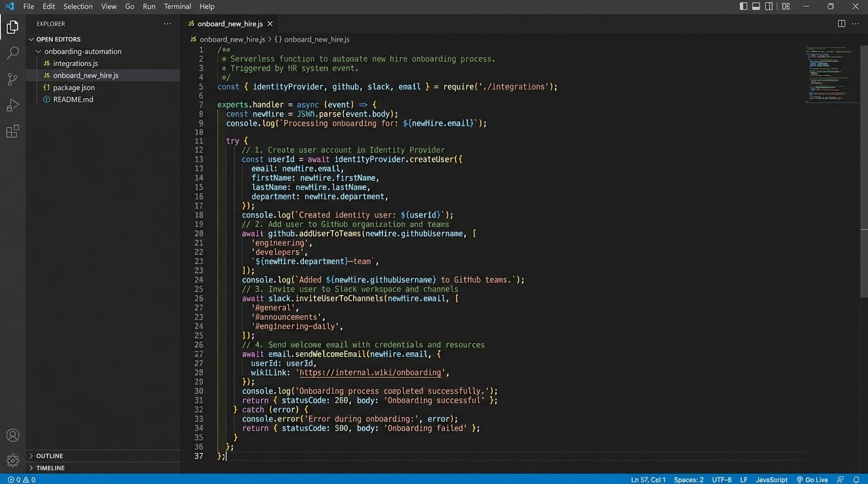Toggle the primary side bar visibility
Screen dimensions: 868x484
tap(743, 6)
